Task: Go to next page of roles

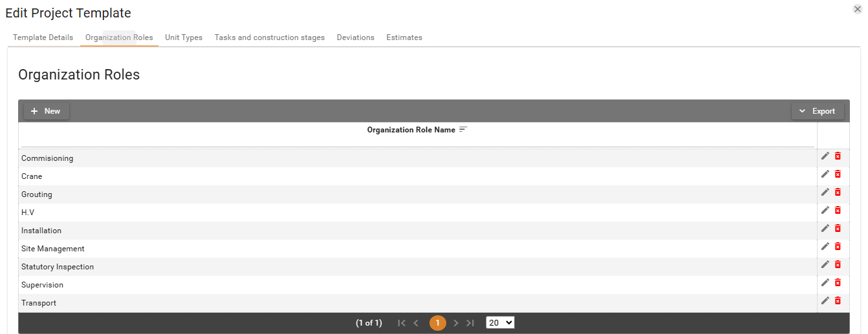Action: (x=456, y=323)
